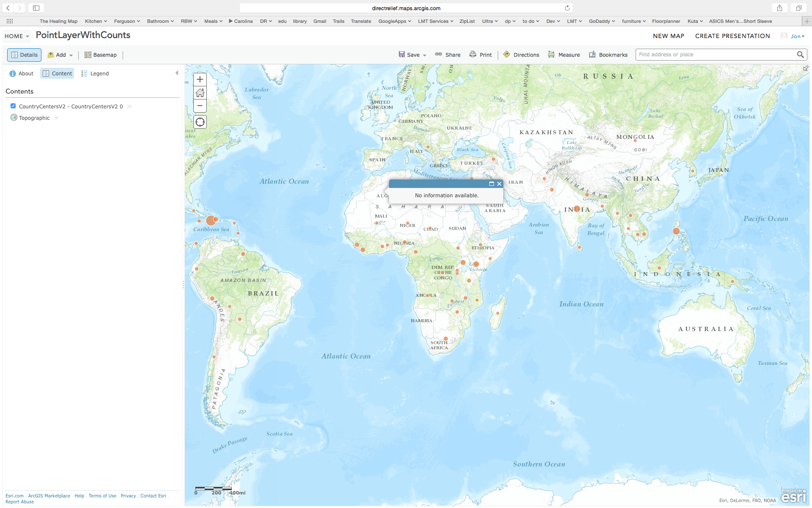Screen dimensions: 812x508
Task: Print the current map
Action: (480, 55)
